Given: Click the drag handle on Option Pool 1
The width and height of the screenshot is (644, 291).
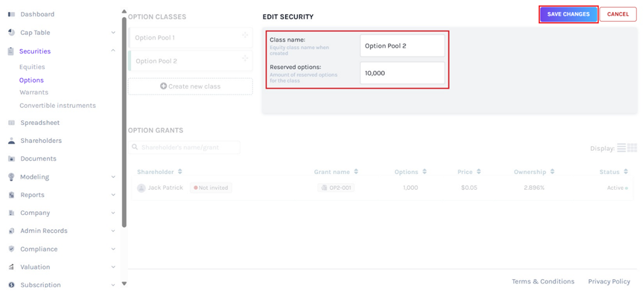Looking at the screenshot, I should click(x=245, y=36).
